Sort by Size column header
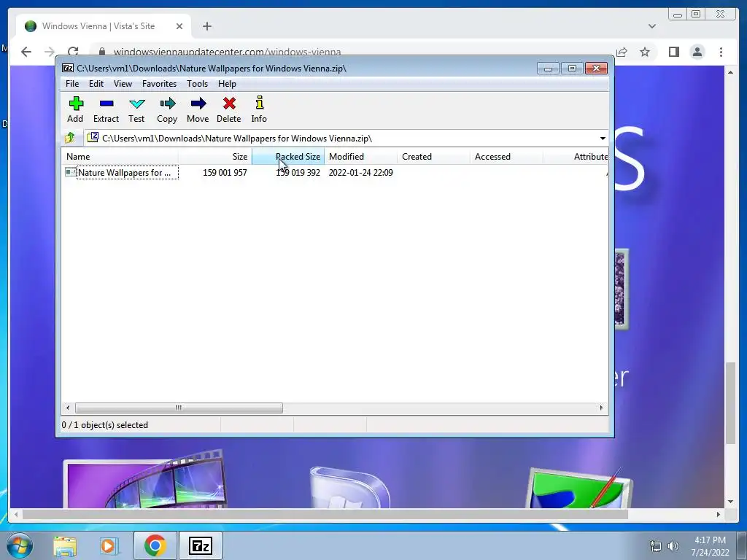 (215, 157)
